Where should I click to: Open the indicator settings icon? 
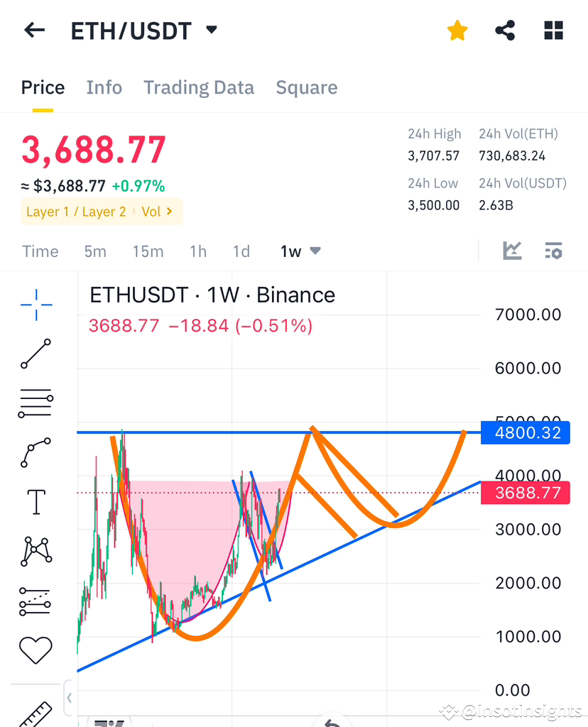(x=554, y=251)
